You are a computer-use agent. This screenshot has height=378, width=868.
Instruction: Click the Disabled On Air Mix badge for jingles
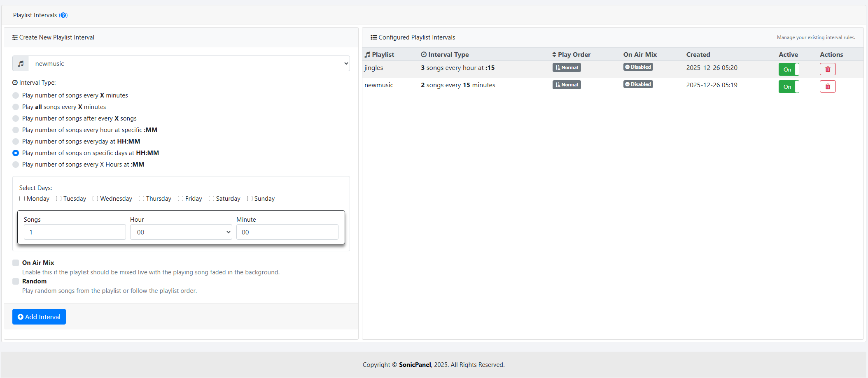point(638,67)
